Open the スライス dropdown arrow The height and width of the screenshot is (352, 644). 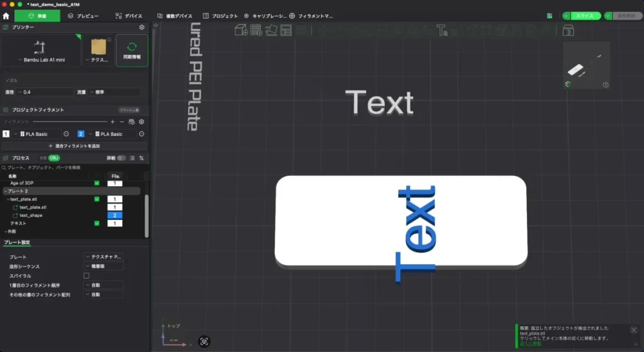pyautogui.click(x=567, y=16)
